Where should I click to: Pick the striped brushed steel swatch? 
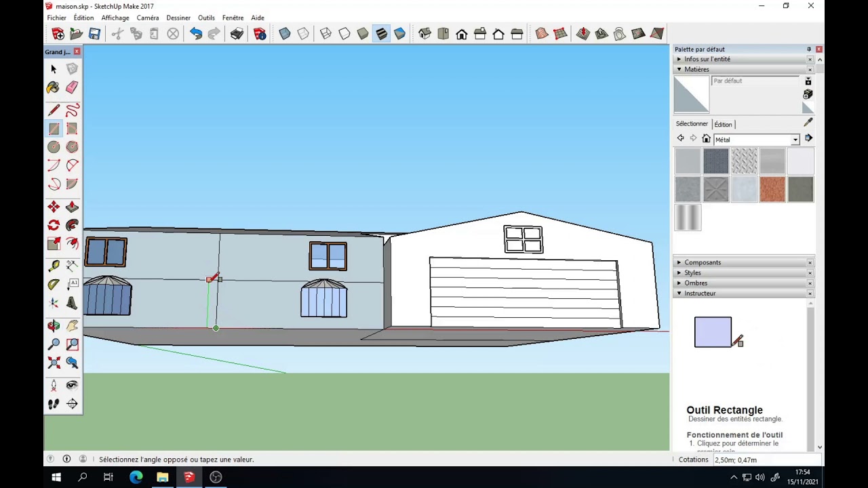pyautogui.click(x=688, y=218)
